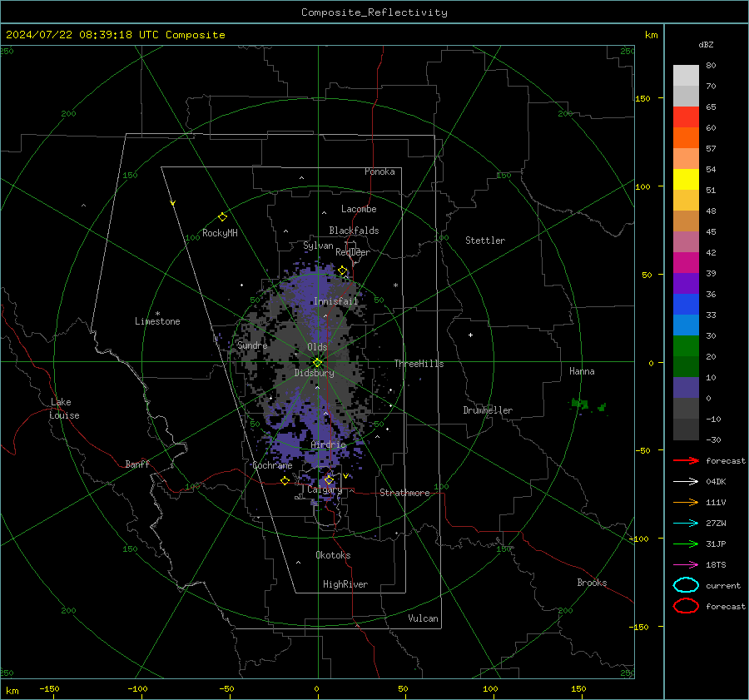Click the Strathmore city label
The width and height of the screenshot is (749, 700).
coord(404,493)
